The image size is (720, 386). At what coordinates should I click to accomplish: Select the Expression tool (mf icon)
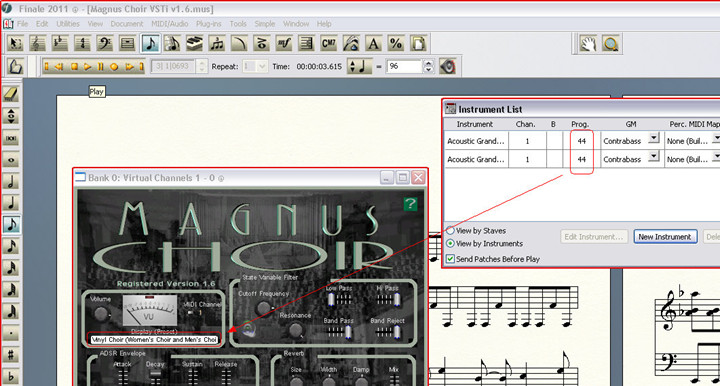284,44
